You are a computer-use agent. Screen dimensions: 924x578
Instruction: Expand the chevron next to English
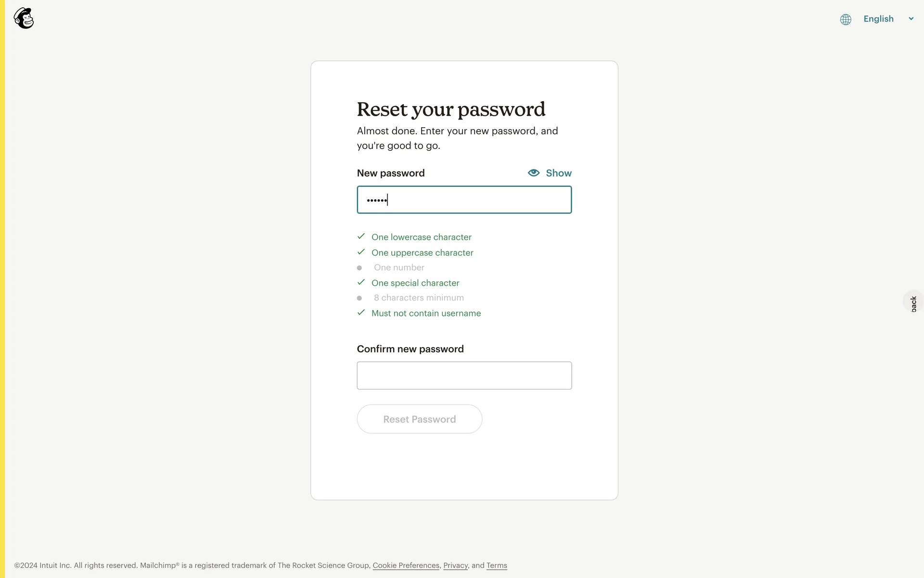point(911,19)
